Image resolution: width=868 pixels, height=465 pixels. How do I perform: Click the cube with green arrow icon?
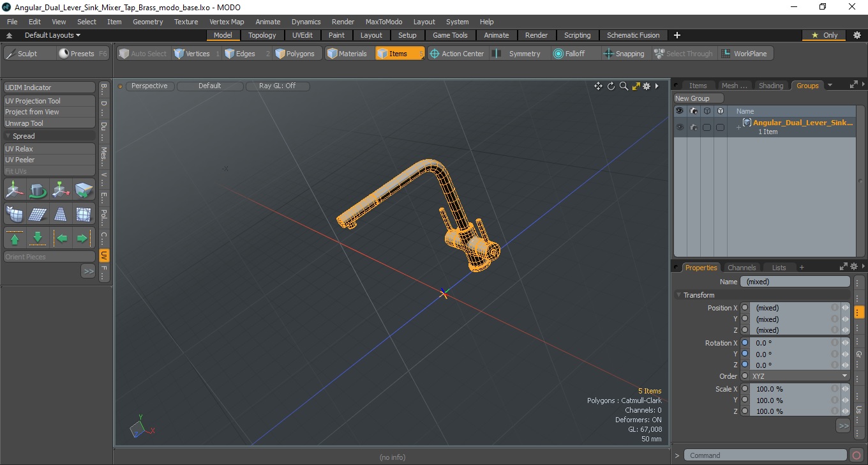click(84, 190)
